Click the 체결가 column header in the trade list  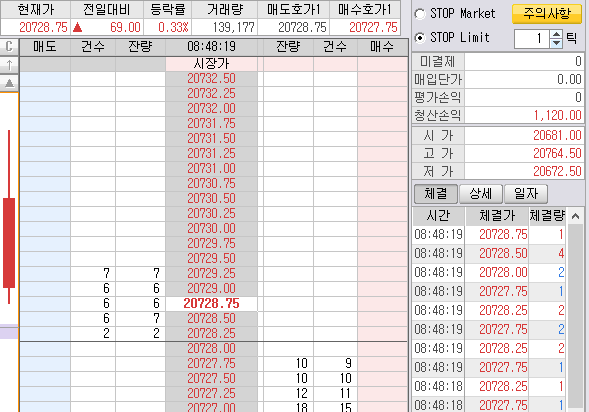tap(497, 216)
